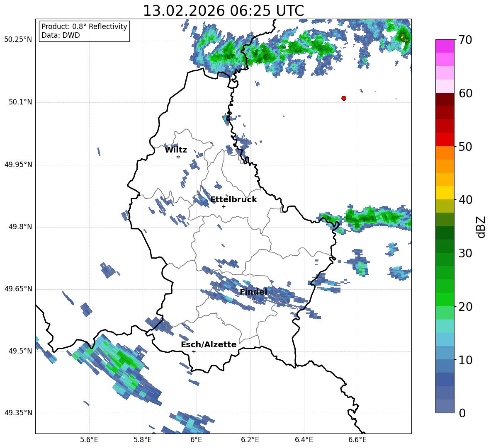The width and height of the screenshot is (491, 448).
Task: Click the bright green colorbar swatch just above 20
Action: point(445,299)
